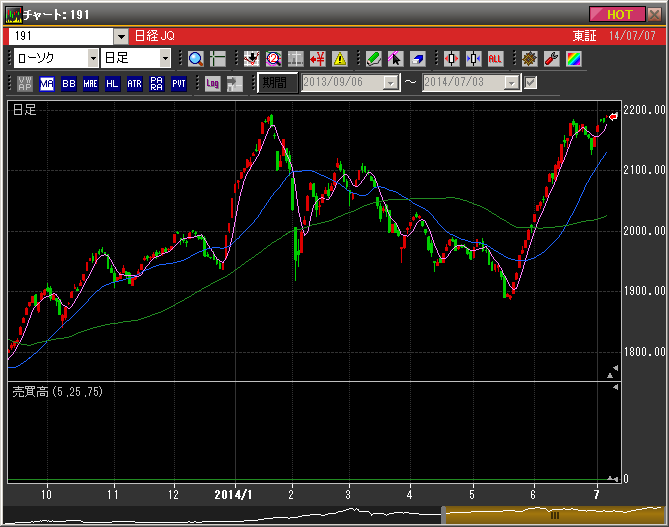The width and height of the screenshot is (669, 527).
Task: Click the yellow warning triangle icon
Action: pos(339,59)
